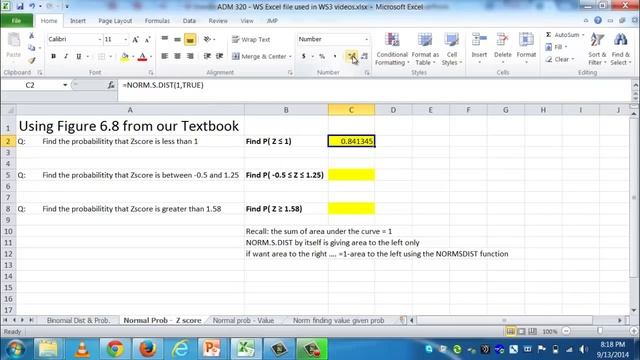Switch to the Page Layout tab
The width and height of the screenshot is (640, 360).
click(115, 20)
